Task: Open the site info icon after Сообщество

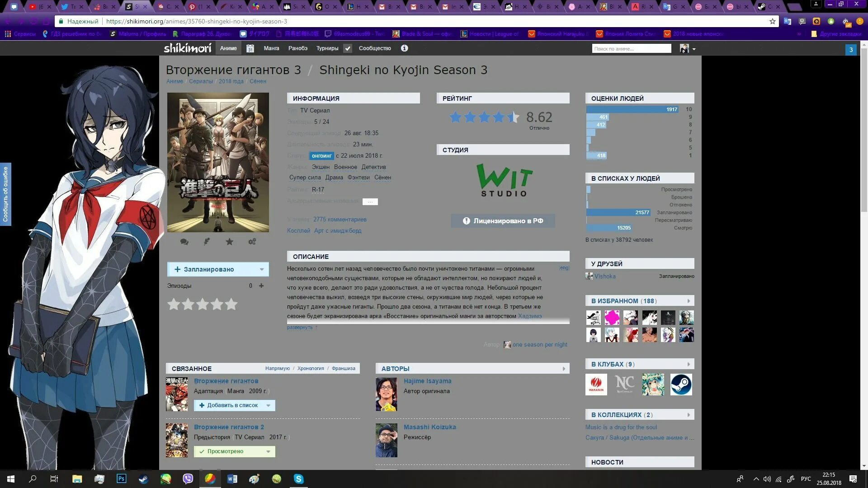Action: pyautogui.click(x=404, y=48)
